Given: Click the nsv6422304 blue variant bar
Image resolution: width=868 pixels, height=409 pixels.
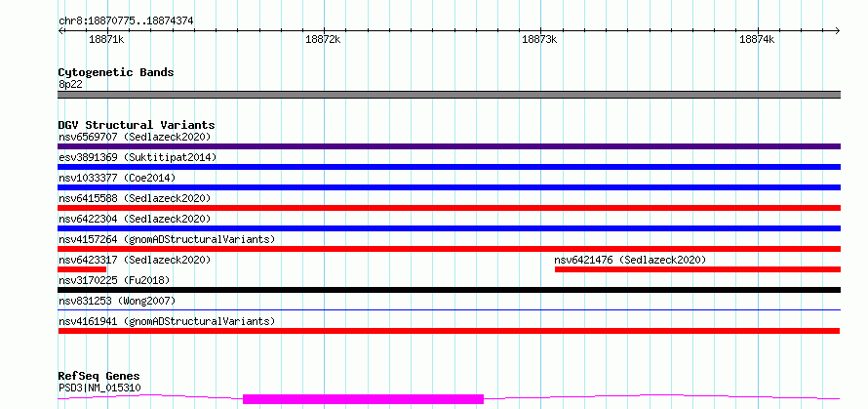Looking at the screenshot, I should coord(449,228).
